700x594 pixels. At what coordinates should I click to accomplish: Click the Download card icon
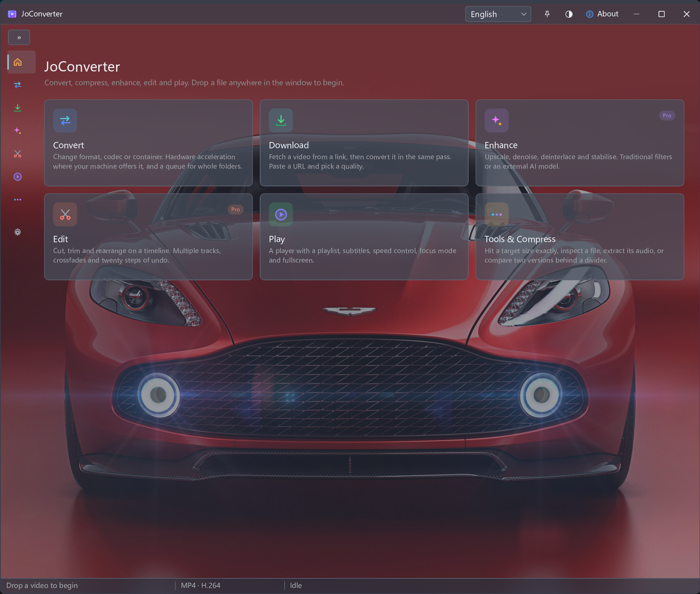click(x=281, y=120)
